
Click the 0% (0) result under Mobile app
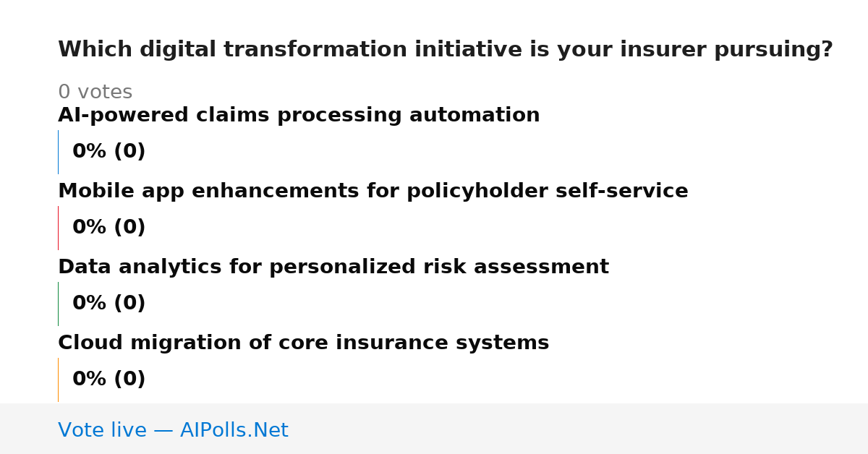coord(109,228)
